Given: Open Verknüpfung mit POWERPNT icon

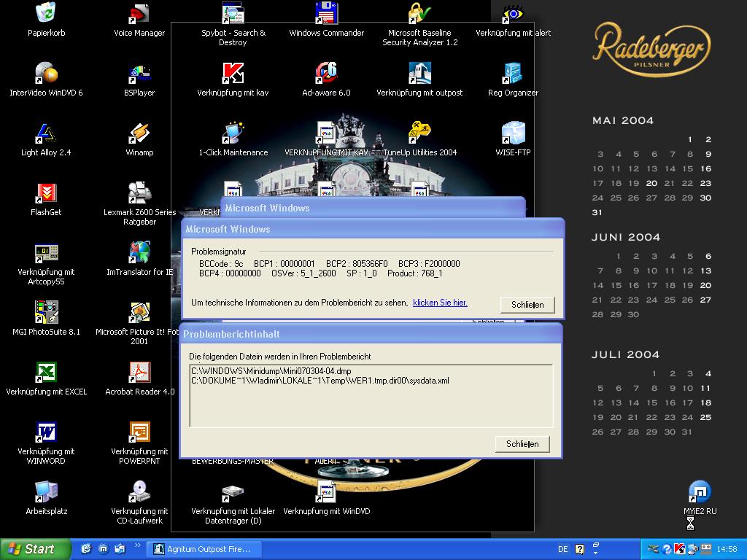Looking at the screenshot, I should click(x=139, y=443).
